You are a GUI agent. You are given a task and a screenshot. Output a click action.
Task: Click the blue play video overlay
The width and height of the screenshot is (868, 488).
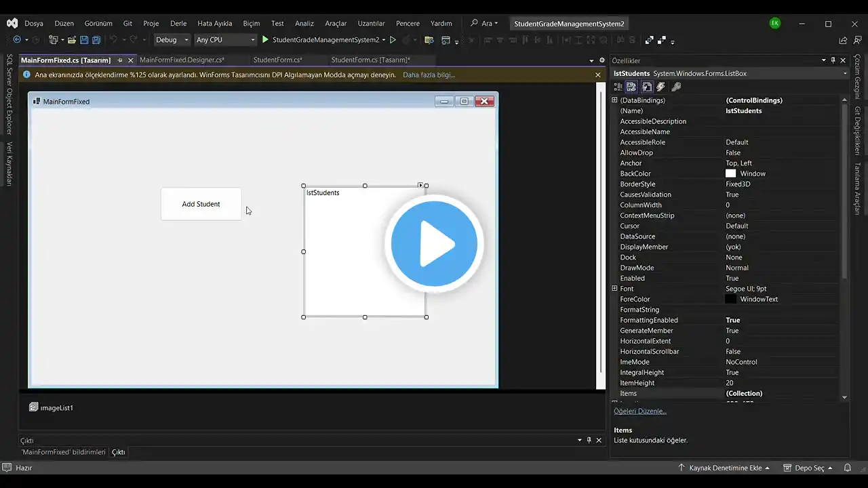pyautogui.click(x=434, y=244)
